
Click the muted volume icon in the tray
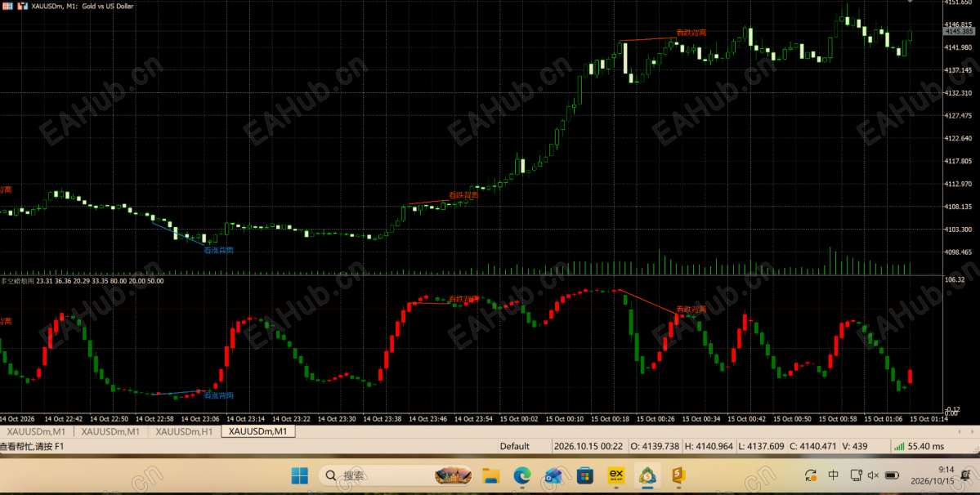874,475
